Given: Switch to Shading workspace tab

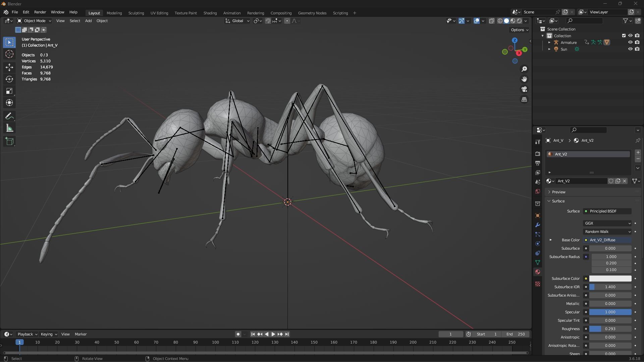Looking at the screenshot, I should click(x=210, y=13).
